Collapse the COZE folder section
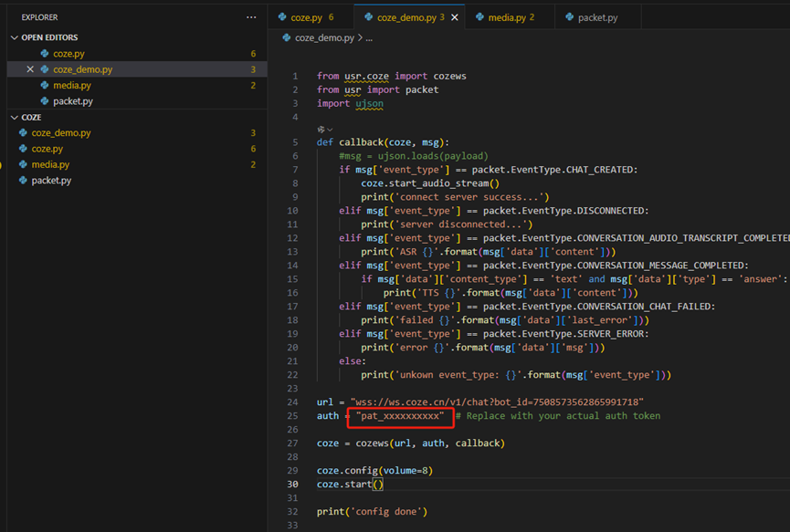 [x=14, y=118]
